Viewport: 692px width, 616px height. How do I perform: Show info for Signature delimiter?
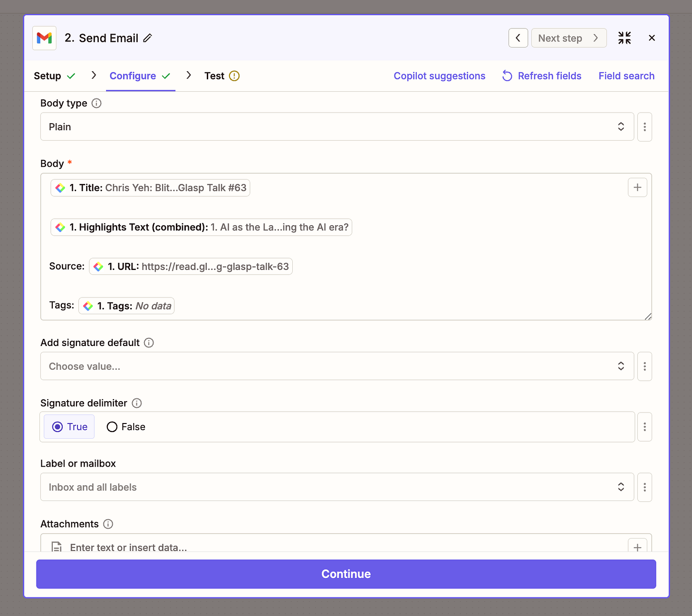(x=137, y=403)
